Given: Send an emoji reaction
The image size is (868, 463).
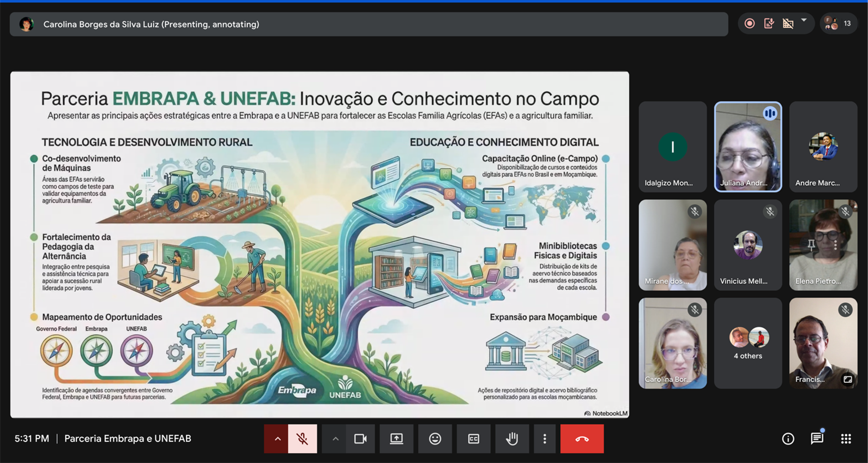Looking at the screenshot, I should pos(435,438).
